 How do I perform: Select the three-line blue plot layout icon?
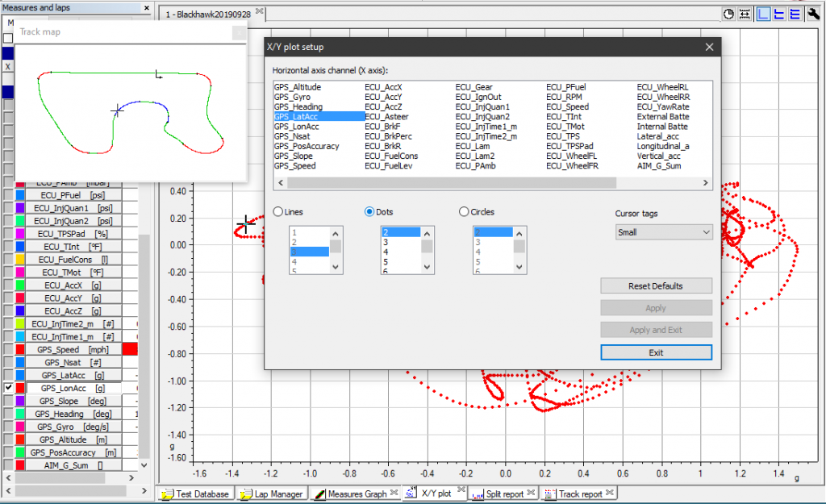tap(795, 14)
